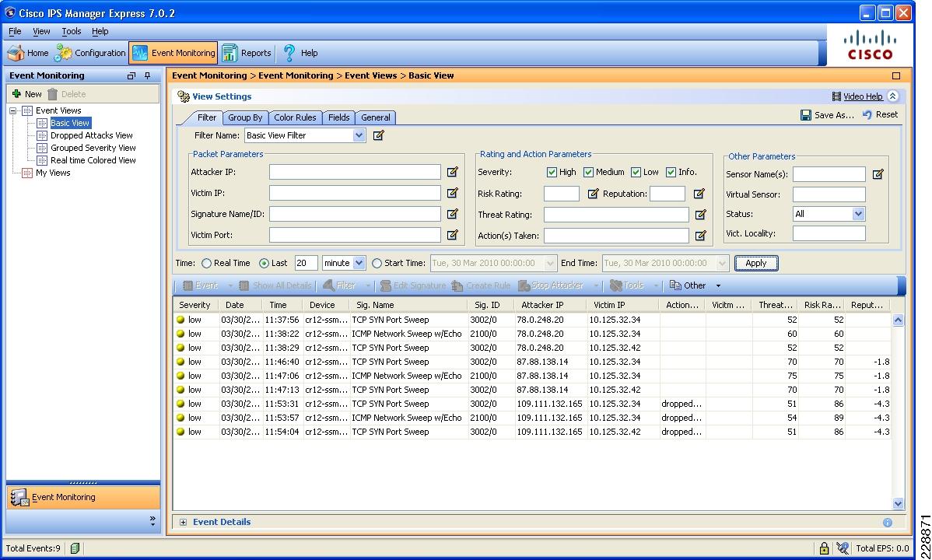Click the edit icon beside Sensor Name(s)
Image resolution: width=932 pixels, height=560 pixels.
click(x=878, y=174)
